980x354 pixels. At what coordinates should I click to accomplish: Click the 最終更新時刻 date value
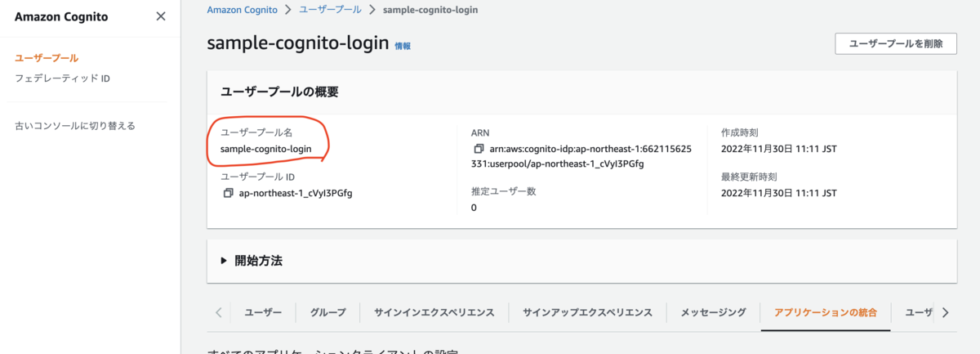[779, 193]
